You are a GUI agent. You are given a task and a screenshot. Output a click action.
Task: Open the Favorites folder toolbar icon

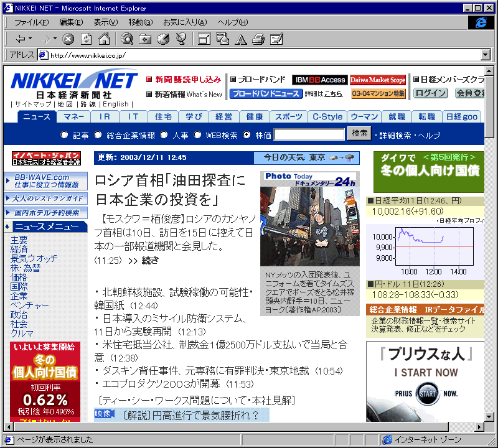145,39
